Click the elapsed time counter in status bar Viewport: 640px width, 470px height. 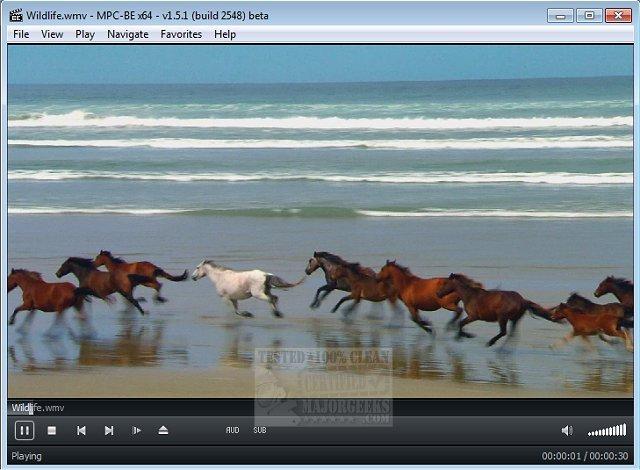[561, 456]
